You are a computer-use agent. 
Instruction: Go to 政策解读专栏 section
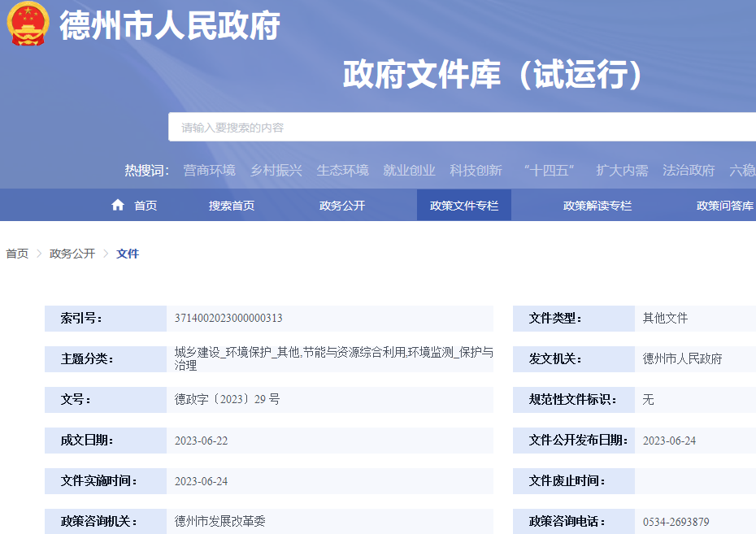pos(597,206)
